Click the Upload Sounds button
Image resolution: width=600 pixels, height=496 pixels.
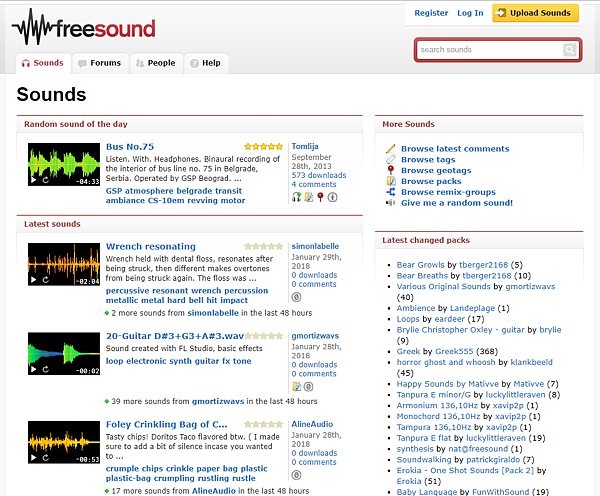(x=535, y=13)
